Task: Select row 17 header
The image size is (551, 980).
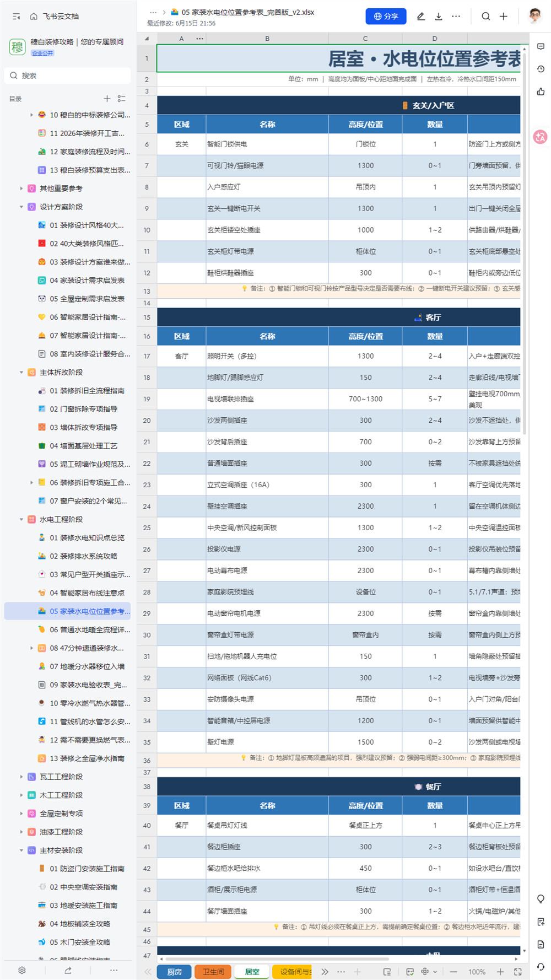Action: point(147,356)
